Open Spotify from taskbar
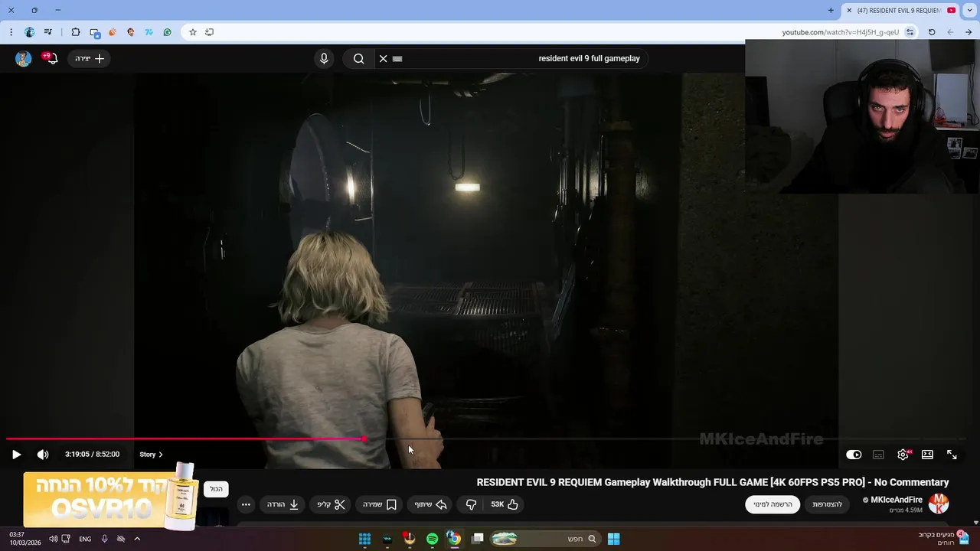 coord(432,539)
